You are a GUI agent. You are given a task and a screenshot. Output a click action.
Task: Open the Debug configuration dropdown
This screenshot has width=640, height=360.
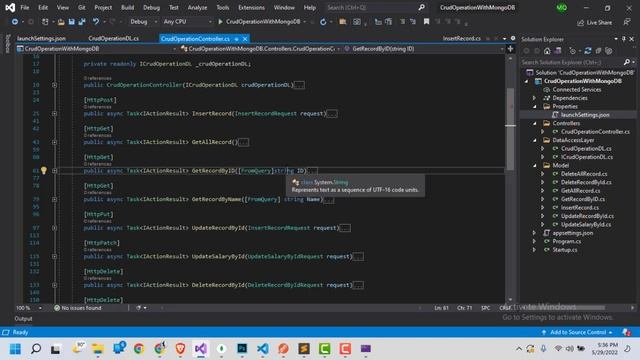(x=143, y=22)
